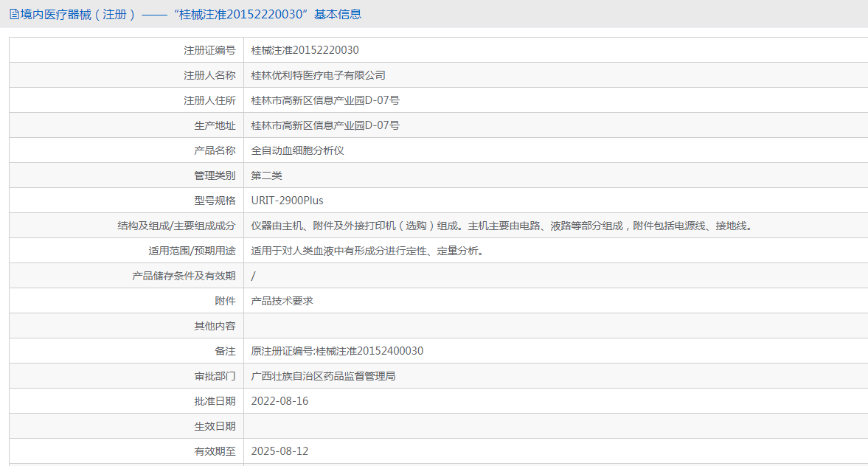Select the structure description starting with "仪器由主机"

click(x=503, y=226)
